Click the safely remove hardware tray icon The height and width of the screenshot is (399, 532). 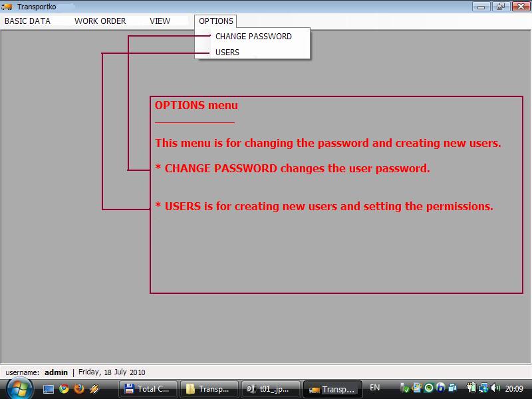[x=404, y=388]
